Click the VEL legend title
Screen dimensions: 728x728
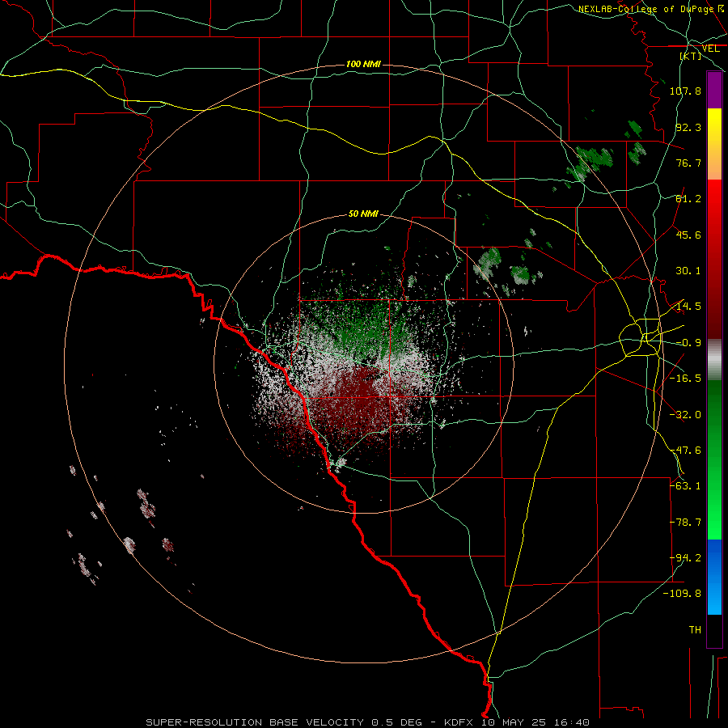coord(710,49)
